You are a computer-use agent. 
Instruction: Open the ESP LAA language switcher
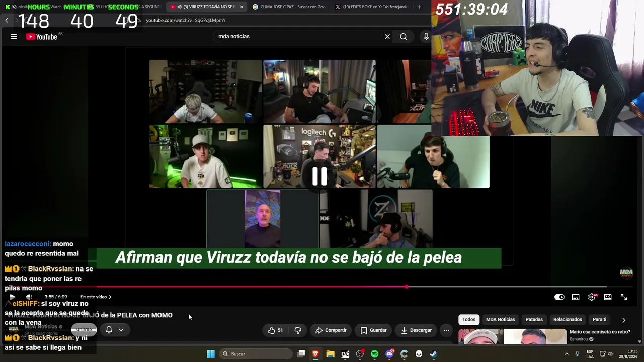(590, 354)
